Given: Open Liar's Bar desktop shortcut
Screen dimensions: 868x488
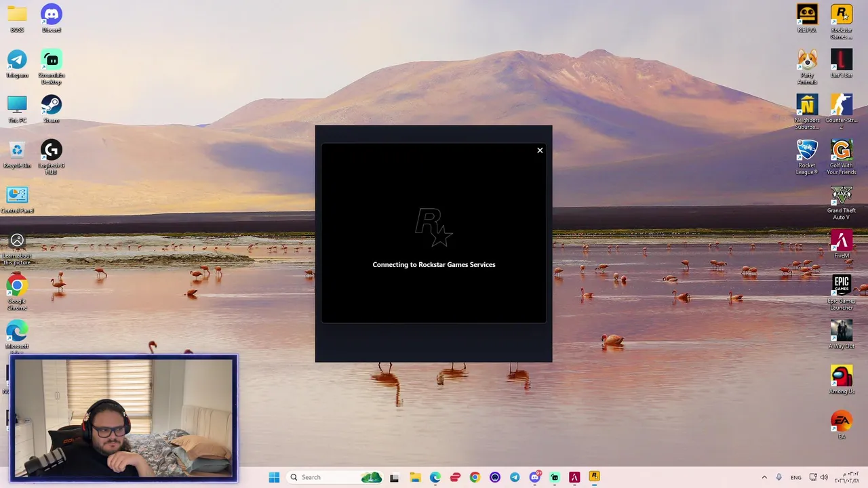Looking at the screenshot, I should (842, 63).
